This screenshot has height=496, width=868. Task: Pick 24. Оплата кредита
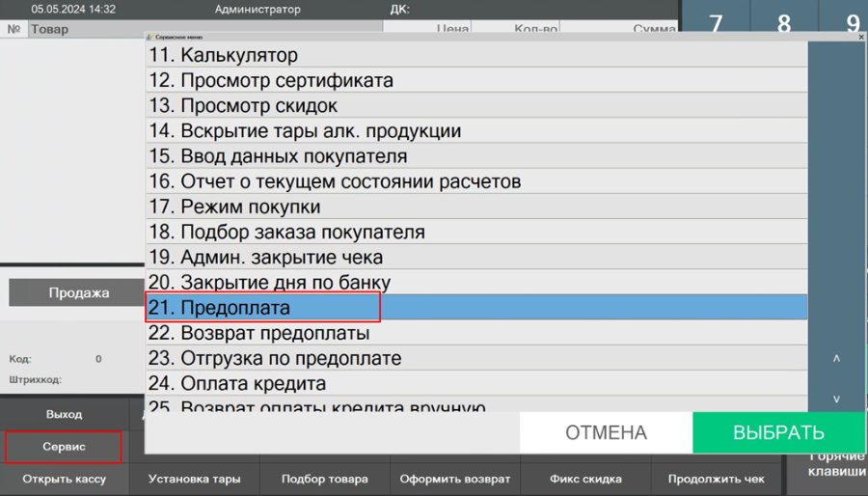tap(476, 383)
